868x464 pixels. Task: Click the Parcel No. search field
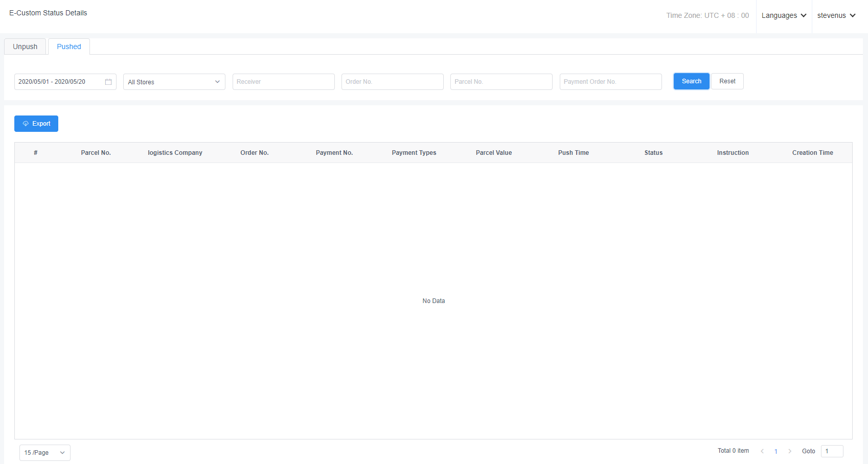[x=501, y=82]
